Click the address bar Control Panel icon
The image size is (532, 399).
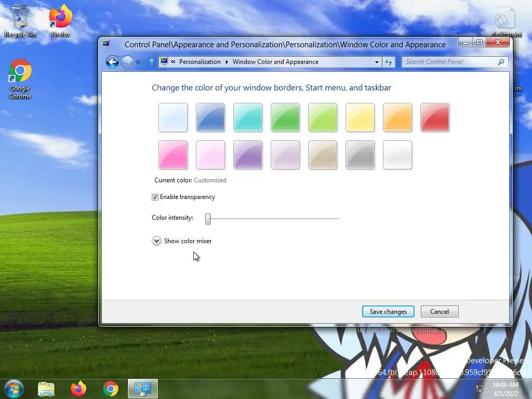[x=164, y=61]
